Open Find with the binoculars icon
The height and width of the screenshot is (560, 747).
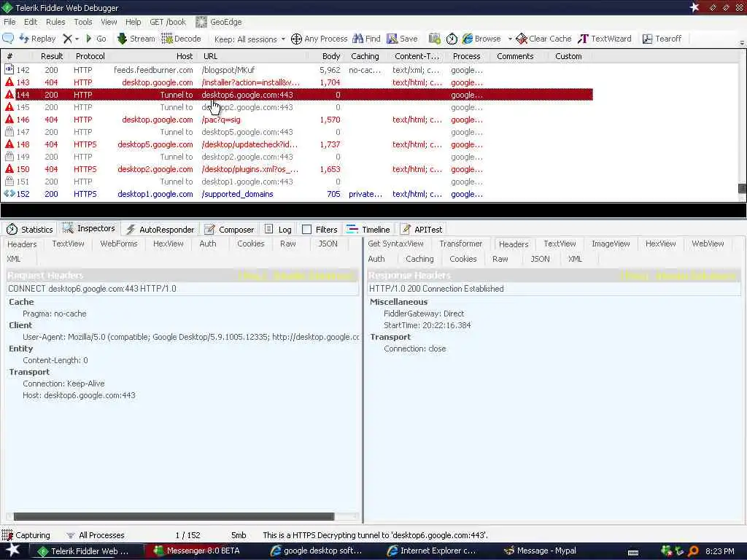[366, 39]
